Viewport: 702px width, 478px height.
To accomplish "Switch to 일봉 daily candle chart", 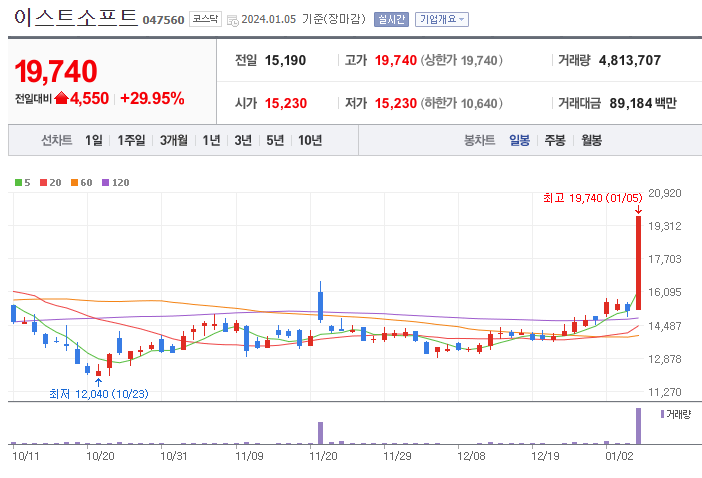I will click(x=519, y=141).
